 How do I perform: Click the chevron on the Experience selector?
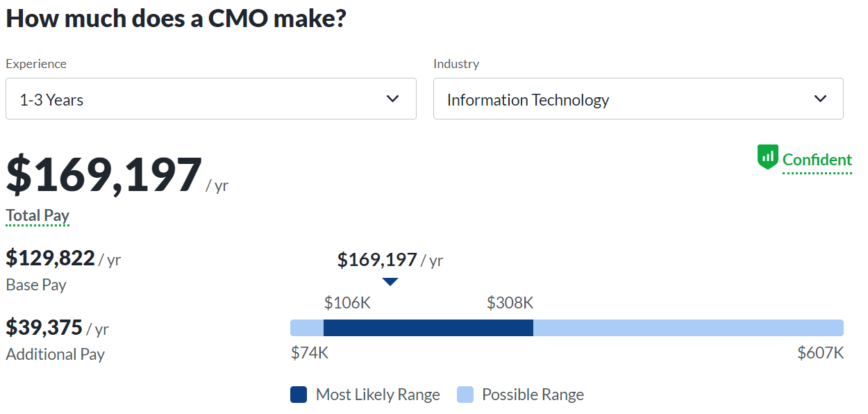point(392,98)
